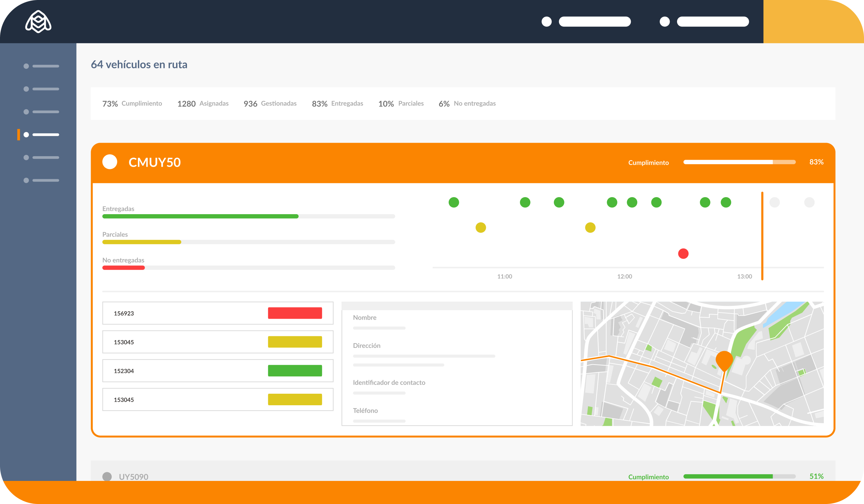Click the vehicle status circle for CMUY50
Viewport: 864px width, 504px height.
[x=110, y=162]
